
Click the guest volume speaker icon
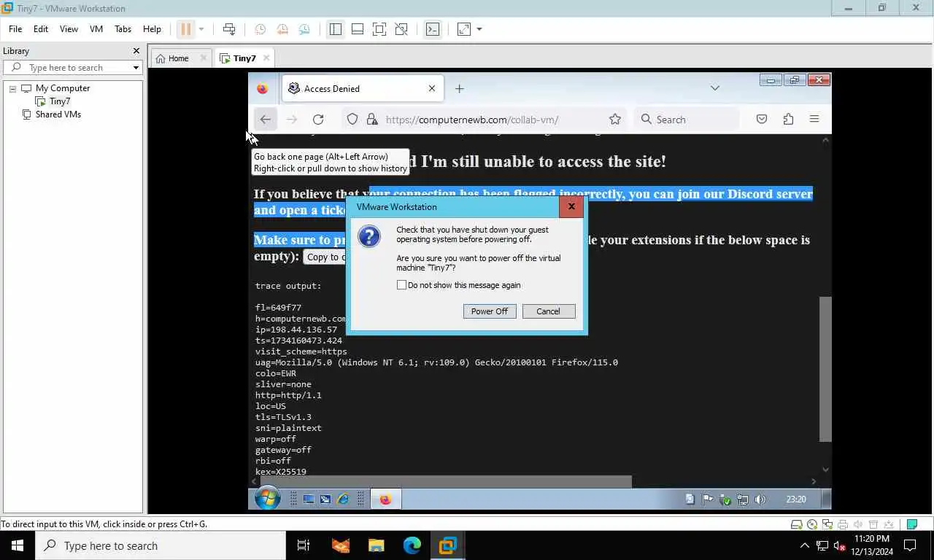pos(760,499)
